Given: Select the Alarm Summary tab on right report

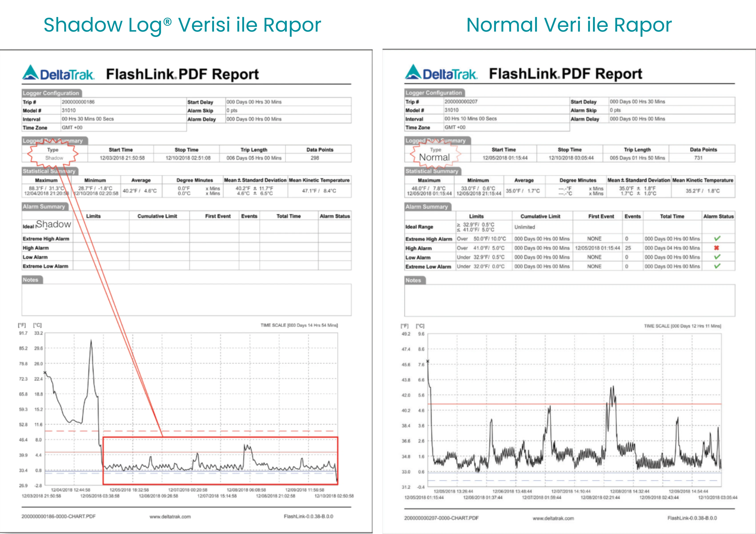Looking at the screenshot, I should pos(427,207).
